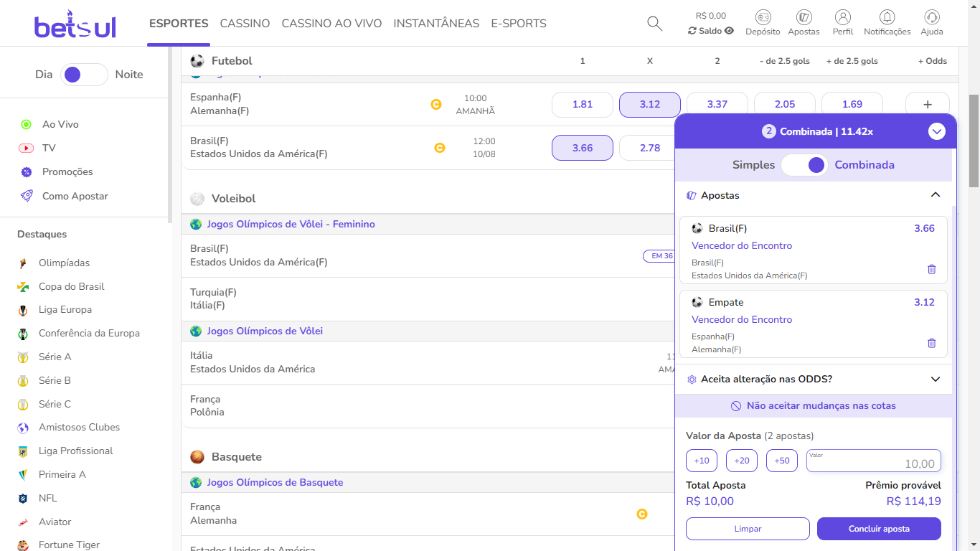Select NFL in Destaques

(x=47, y=498)
